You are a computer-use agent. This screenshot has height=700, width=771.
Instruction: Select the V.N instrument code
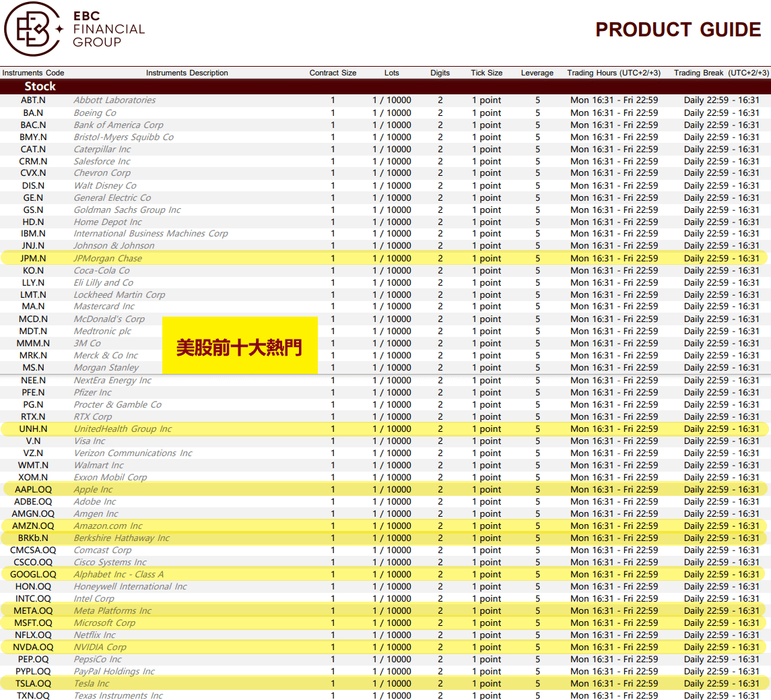[33, 441]
